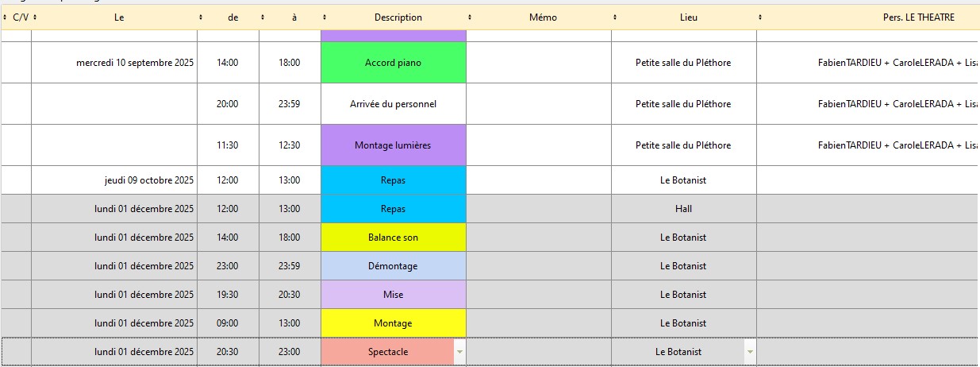Image resolution: width=980 pixels, height=367 pixels.
Task: Click the empty Mémo cell in Spectacle row
Action: click(538, 352)
